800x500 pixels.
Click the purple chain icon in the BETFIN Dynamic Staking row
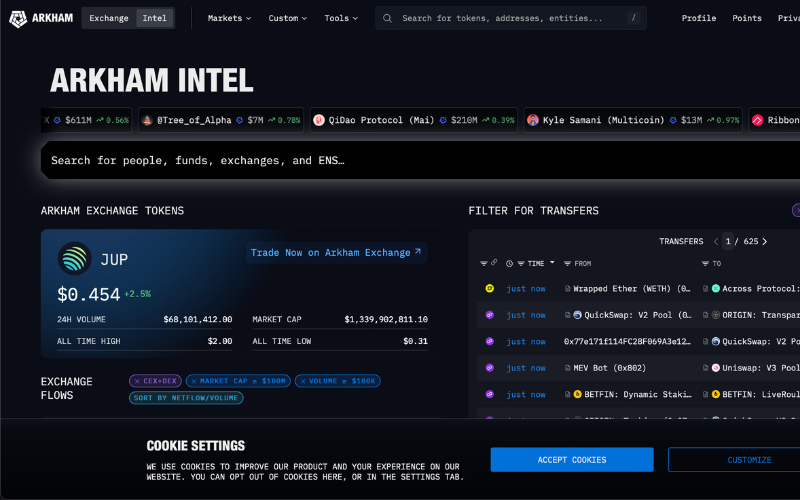coord(489,394)
